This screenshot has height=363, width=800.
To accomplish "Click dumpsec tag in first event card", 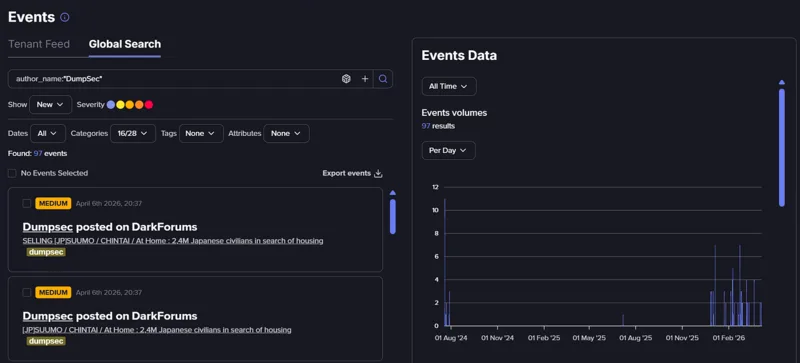I will pos(46,252).
